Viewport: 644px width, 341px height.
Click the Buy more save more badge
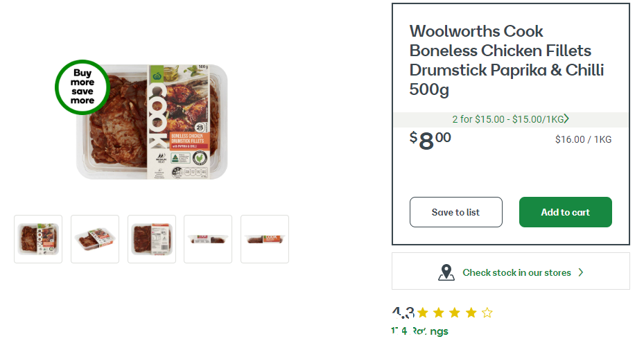82,87
